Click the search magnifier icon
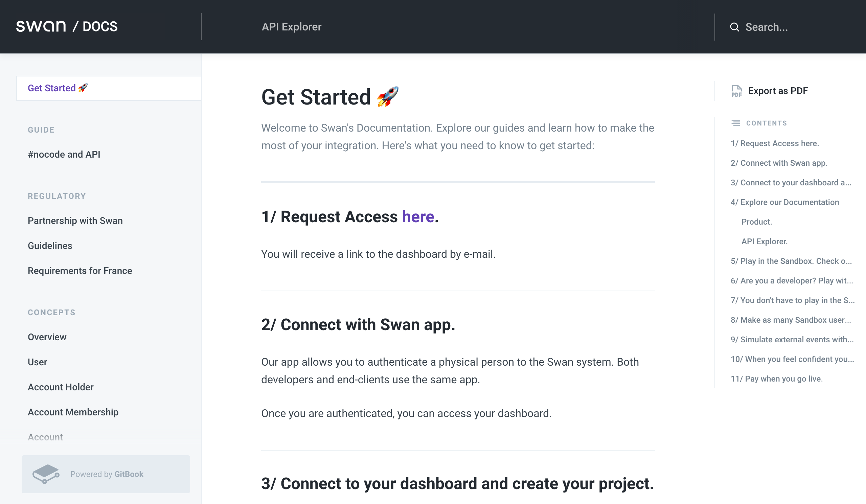The height and width of the screenshot is (504, 866). point(734,27)
